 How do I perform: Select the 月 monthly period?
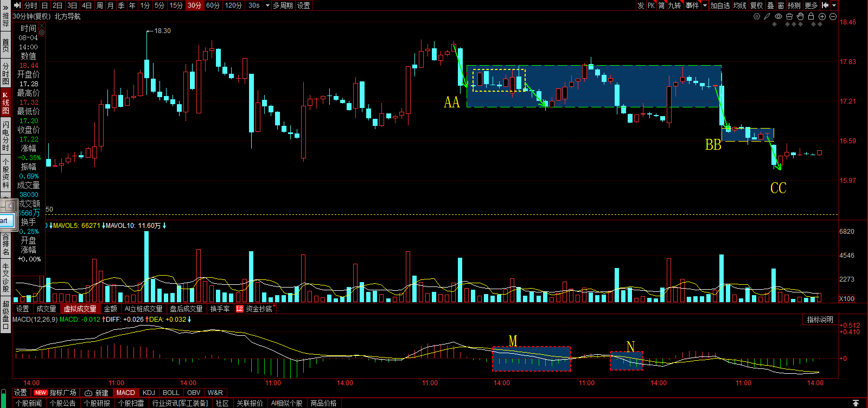click(111, 5)
